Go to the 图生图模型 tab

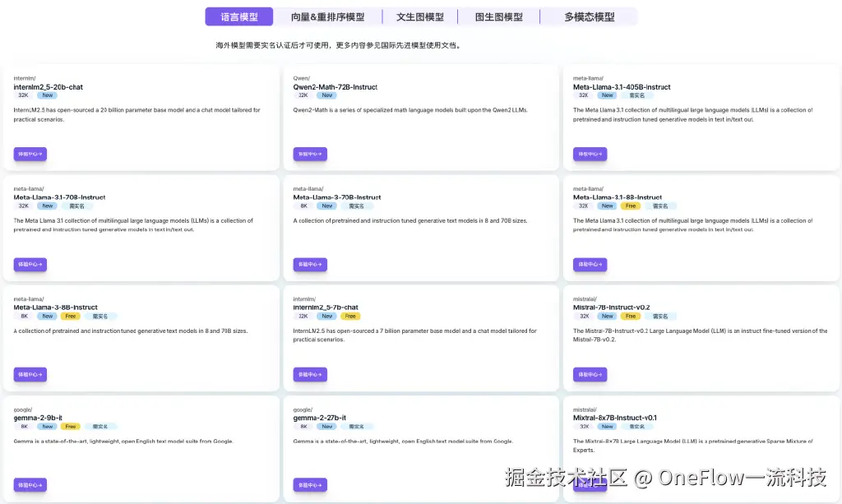pos(499,16)
